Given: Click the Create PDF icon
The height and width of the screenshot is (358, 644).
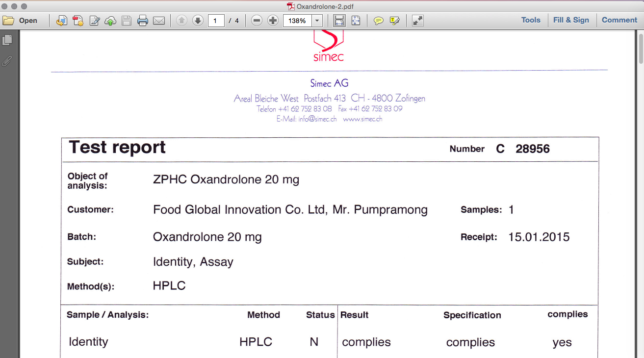Looking at the screenshot, I should point(78,21).
